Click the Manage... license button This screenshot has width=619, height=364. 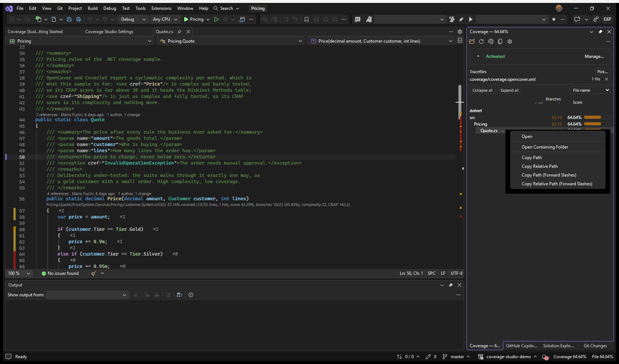click(594, 56)
